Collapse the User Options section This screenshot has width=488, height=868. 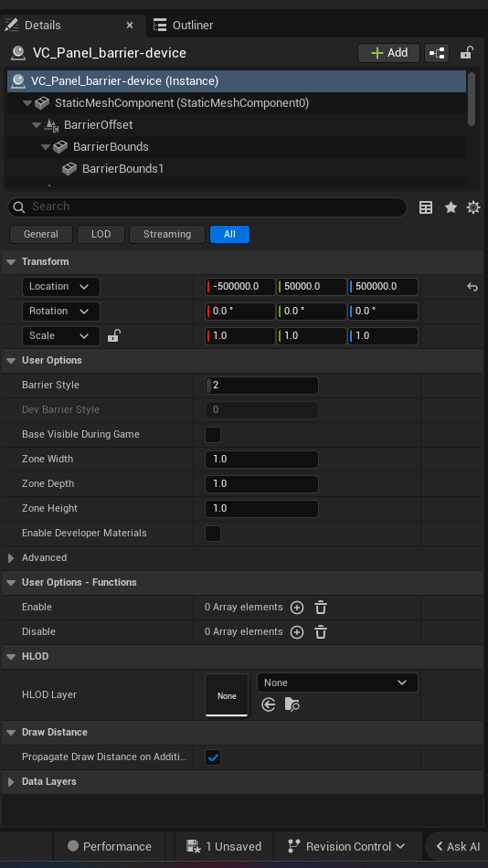click(x=11, y=360)
